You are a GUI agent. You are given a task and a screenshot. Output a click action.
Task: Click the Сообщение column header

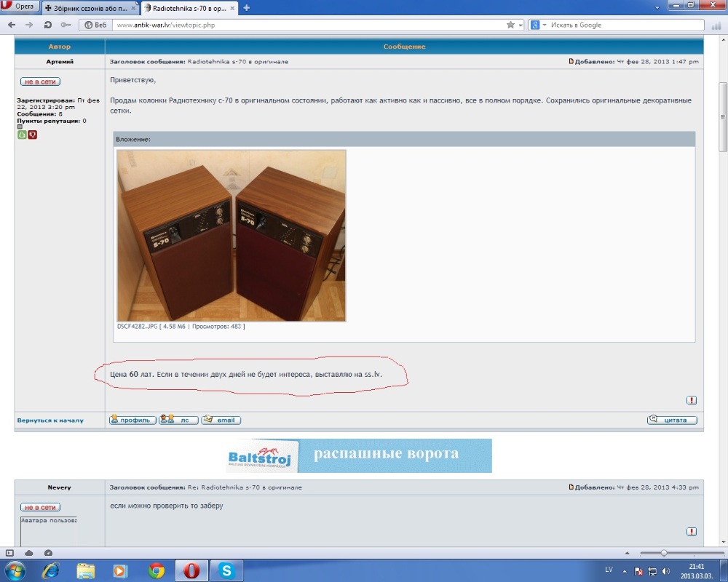pos(404,47)
